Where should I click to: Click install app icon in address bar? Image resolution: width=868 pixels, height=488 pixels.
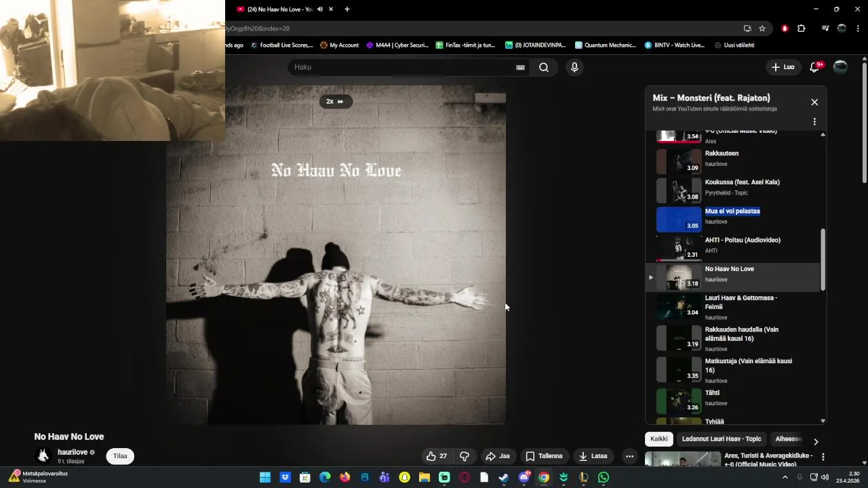coord(747,28)
